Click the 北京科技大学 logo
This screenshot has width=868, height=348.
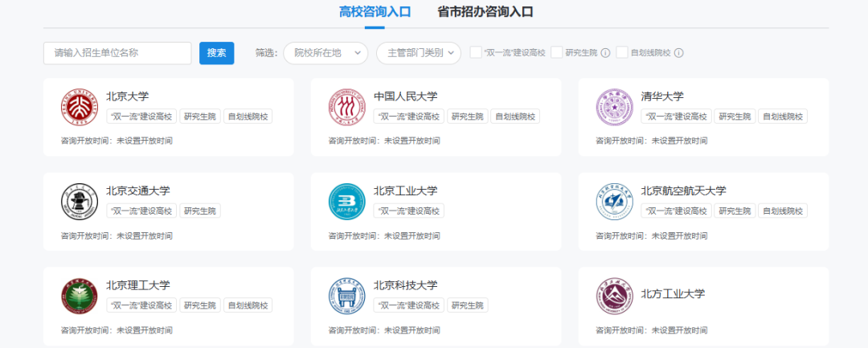point(347,296)
